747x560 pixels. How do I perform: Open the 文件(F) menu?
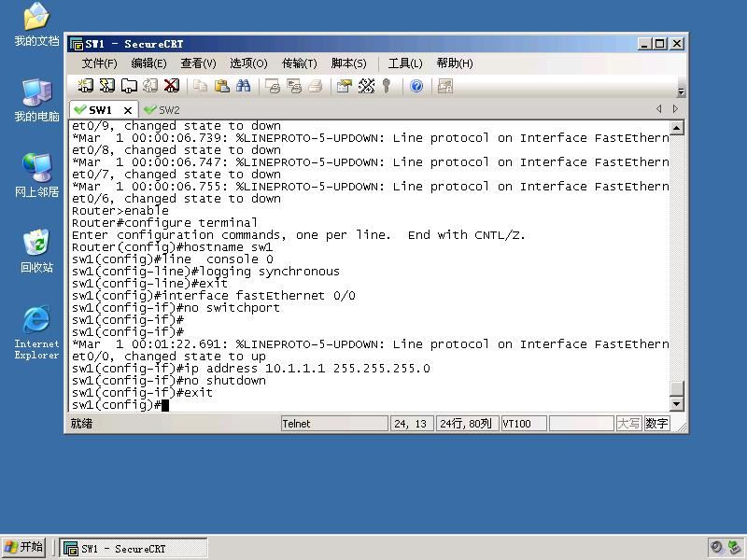coord(99,63)
